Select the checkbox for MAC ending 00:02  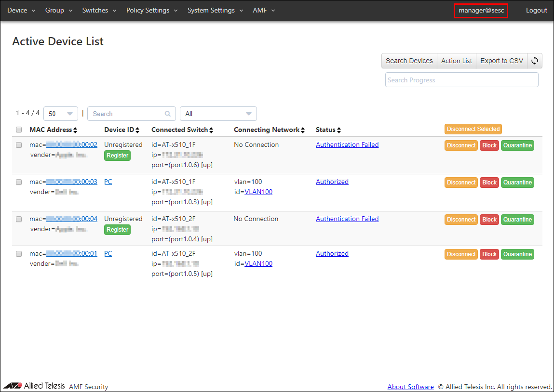[19, 144]
